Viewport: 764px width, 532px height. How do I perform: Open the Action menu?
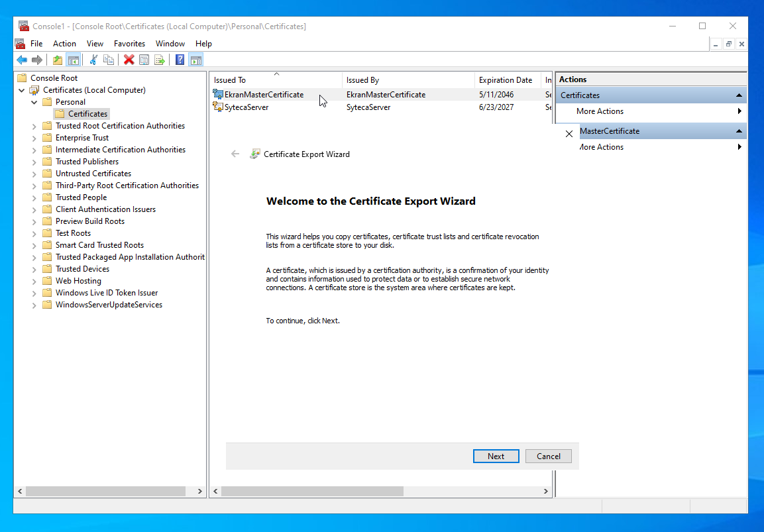[x=64, y=44]
